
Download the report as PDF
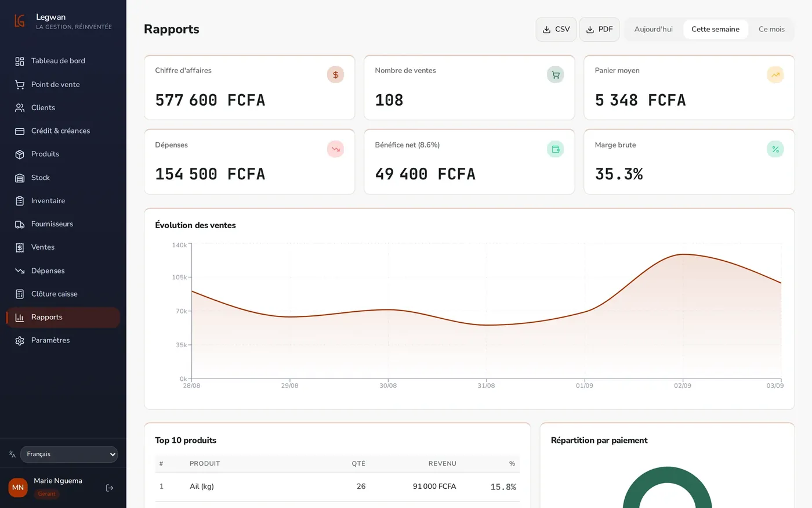(x=599, y=29)
